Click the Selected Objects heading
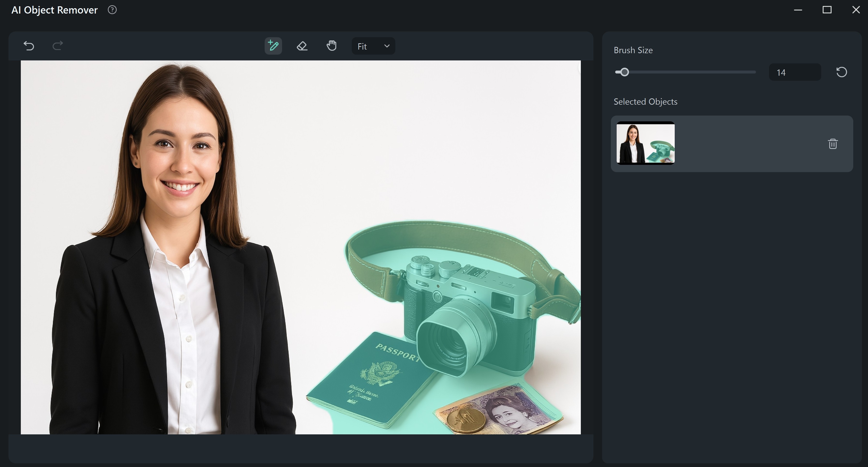Viewport: 868px width, 467px height. pyautogui.click(x=645, y=102)
